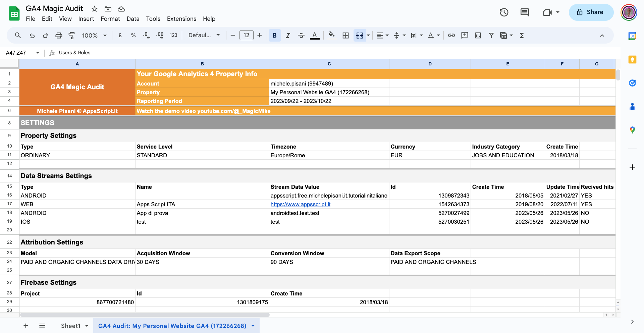The width and height of the screenshot is (644, 333).
Task: Open Google Maps side panel
Action: [x=632, y=130]
